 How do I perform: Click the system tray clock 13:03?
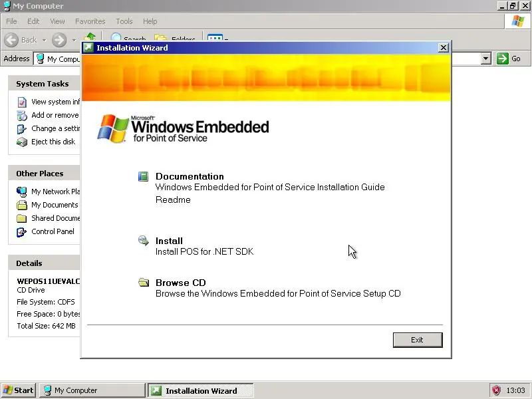click(515, 390)
